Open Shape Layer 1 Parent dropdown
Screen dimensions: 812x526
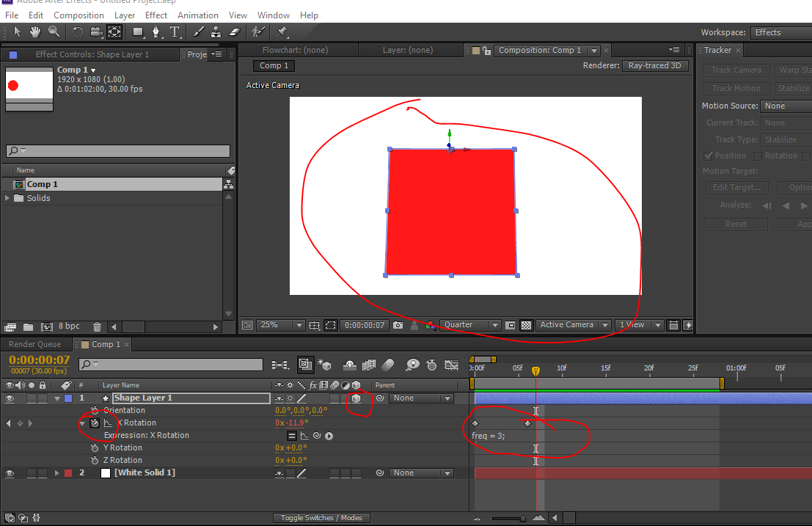(x=421, y=398)
